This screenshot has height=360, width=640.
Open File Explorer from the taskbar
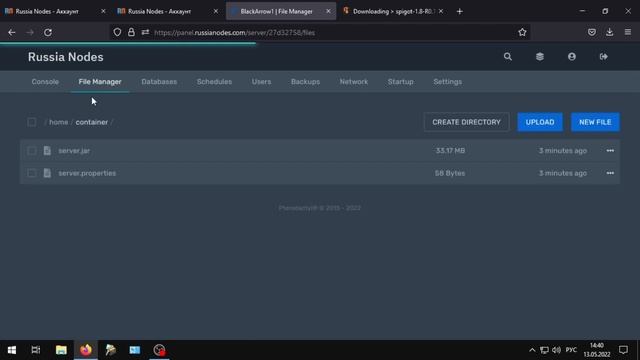point(61,350)
